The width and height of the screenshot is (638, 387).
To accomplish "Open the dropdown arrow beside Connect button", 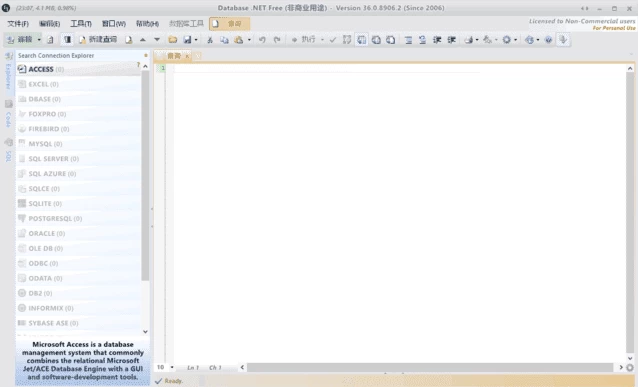I will point(39,39).
